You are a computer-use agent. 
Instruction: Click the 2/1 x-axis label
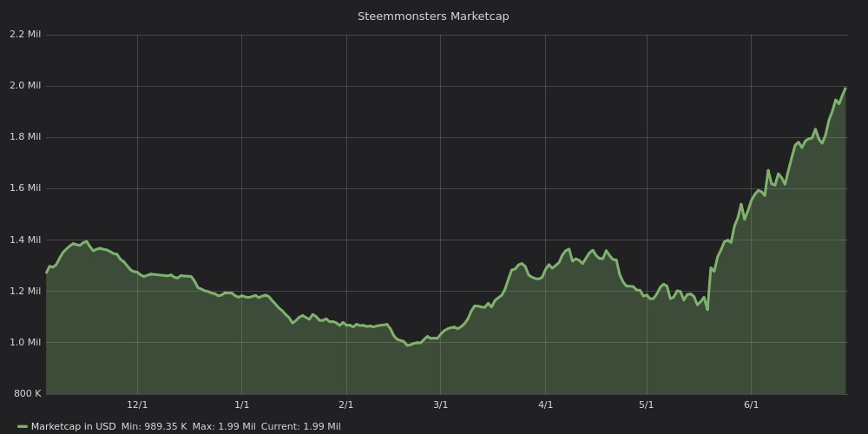(x=346, y=404)
